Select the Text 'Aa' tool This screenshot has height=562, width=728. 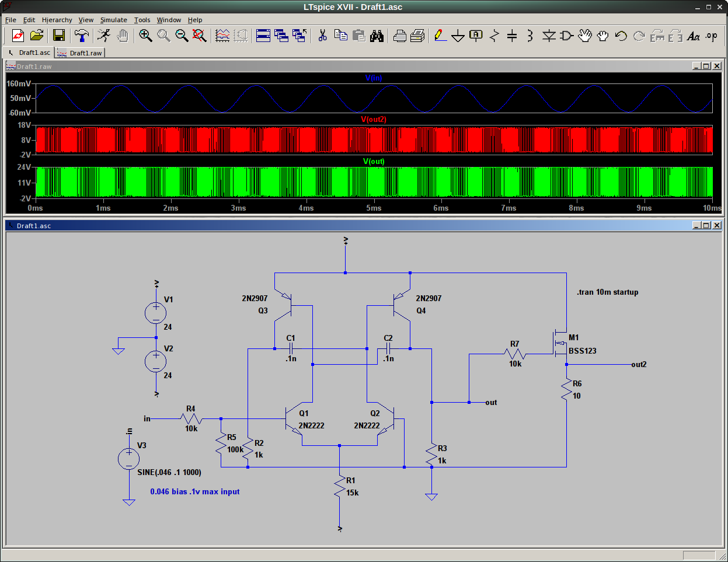tap(694, 36)
